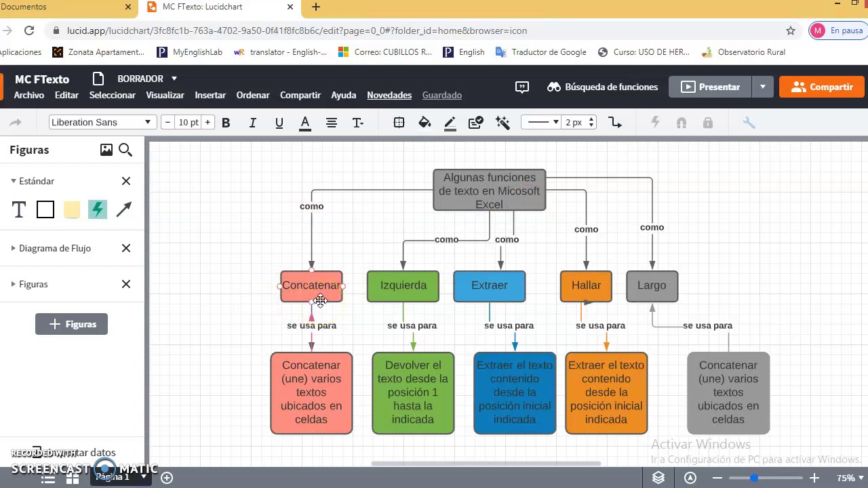Close the Diagrama de Flujo group
This screenshot has width=868, height=488.
click(126, 248)
